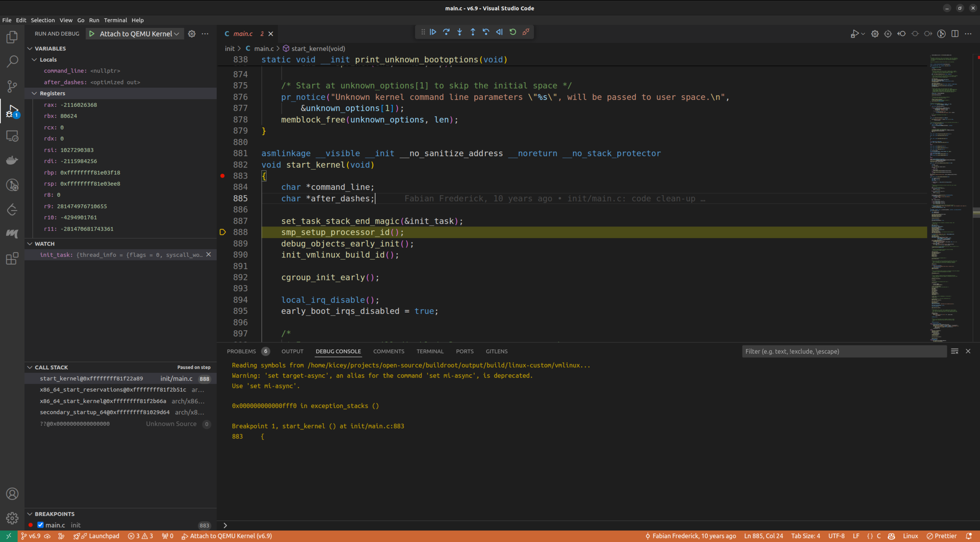Clear the debug console output
The width and height of the screenshot is (980, 542).
click(x=954, y=351)
